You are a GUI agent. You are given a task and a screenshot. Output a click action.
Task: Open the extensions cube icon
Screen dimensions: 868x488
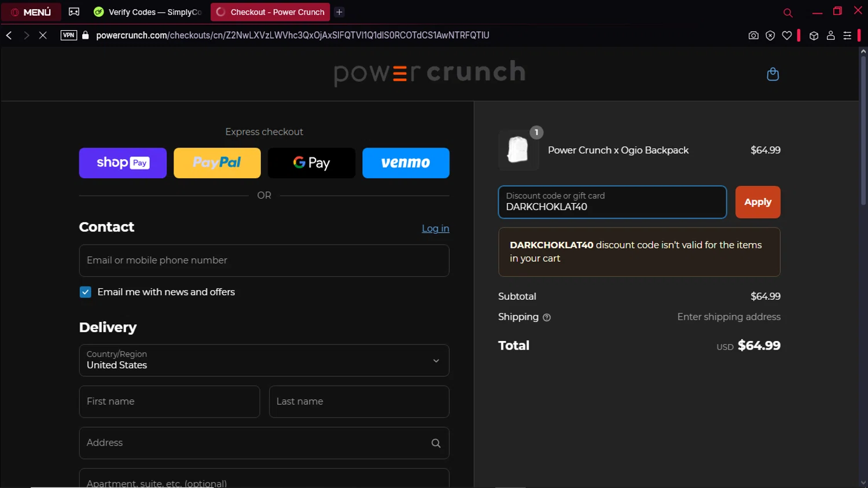click(x=814, y=35)
